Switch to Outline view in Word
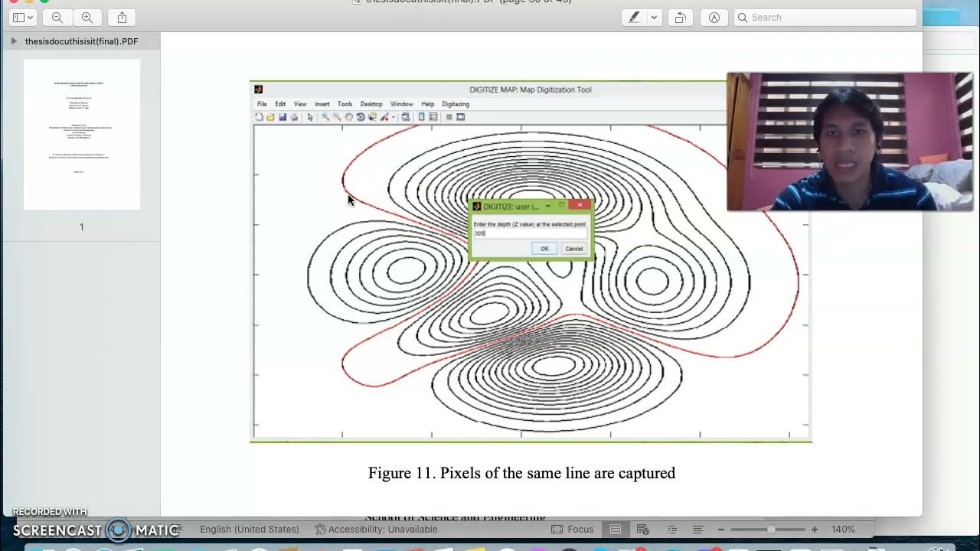980x551 pixels. pyautogui.click(x=671, y=530)
